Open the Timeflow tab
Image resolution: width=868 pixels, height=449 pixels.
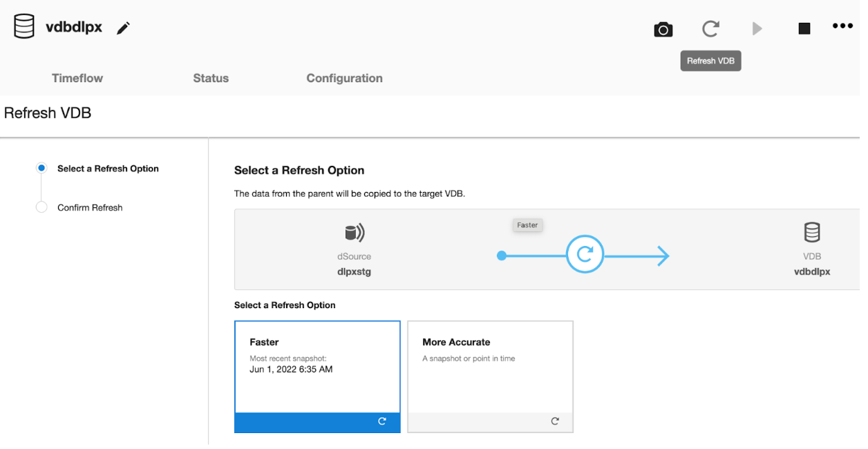pyautogui.click(x=77, y=78)
